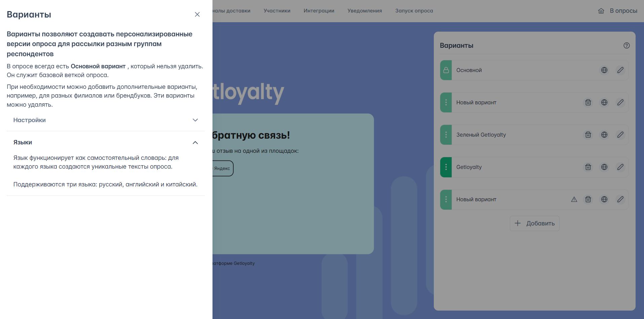This screenshot has width=644, height=319.
Task: Go to Уведомления tab
Action: point(365,11)
